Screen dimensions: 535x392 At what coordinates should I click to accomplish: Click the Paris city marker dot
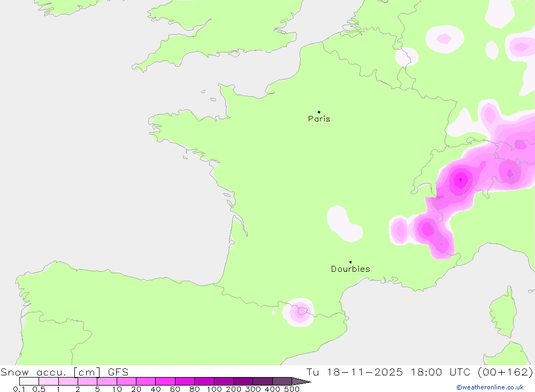[x=319, y=112]
